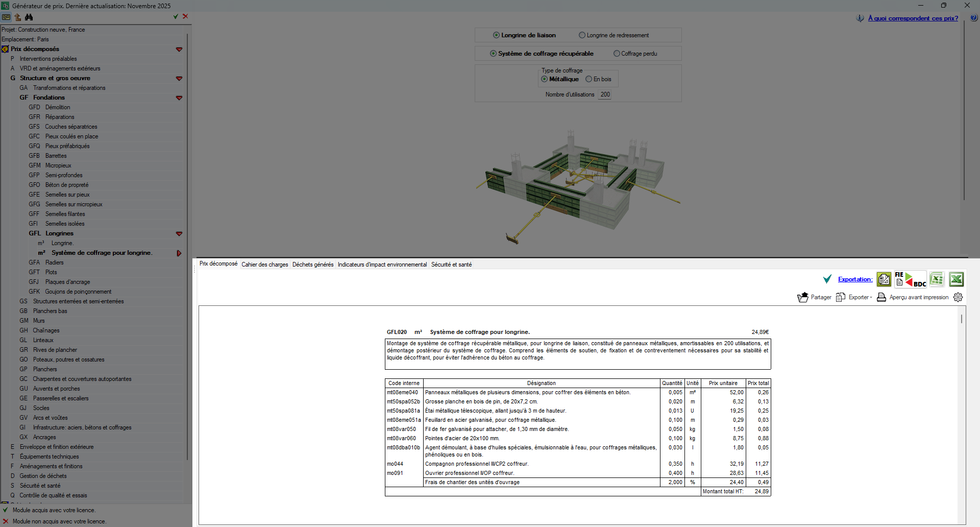This screenshot has height=527, width=980.
Task: Expand the Radiers tree item
Action: 55,262
